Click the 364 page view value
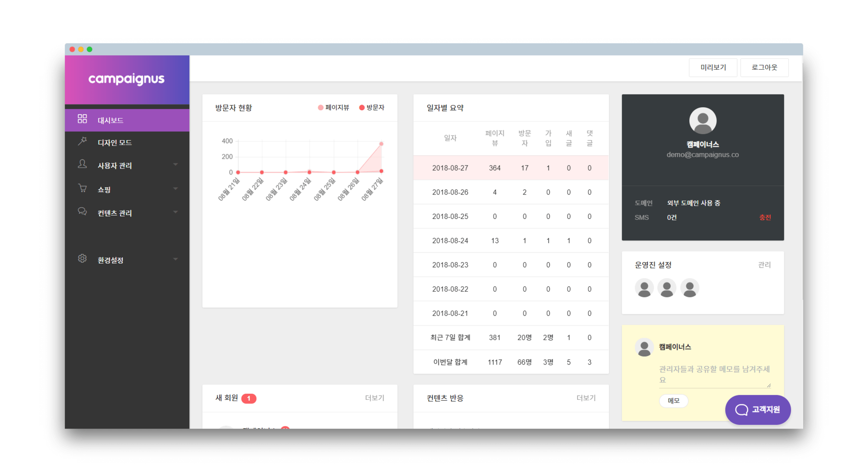Viewport: 868px width, 472px height. [495, 168]
